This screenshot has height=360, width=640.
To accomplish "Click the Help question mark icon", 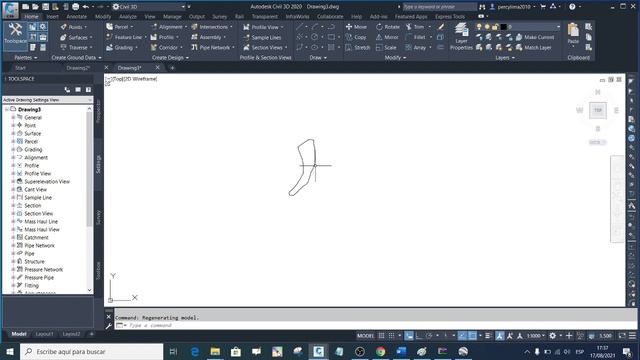I will coord(572,7).
